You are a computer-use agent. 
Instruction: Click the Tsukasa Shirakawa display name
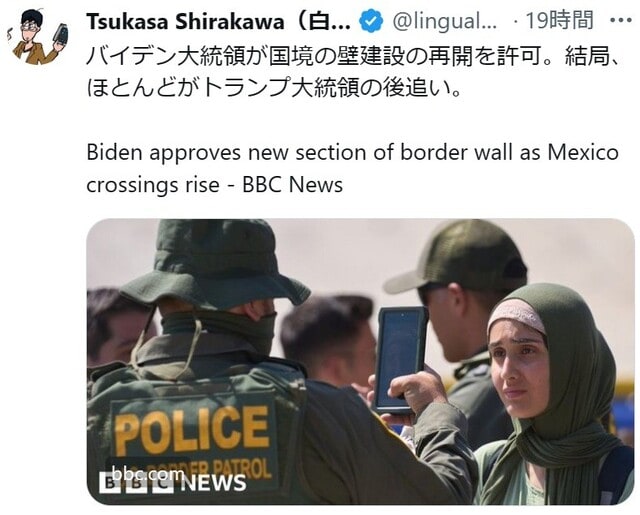[218, 21]
